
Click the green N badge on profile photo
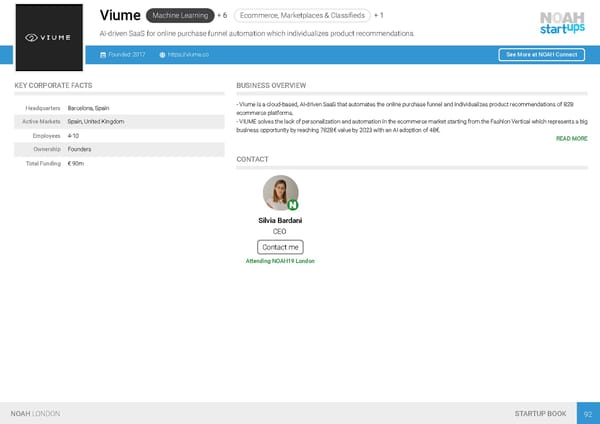coord(292,205)
